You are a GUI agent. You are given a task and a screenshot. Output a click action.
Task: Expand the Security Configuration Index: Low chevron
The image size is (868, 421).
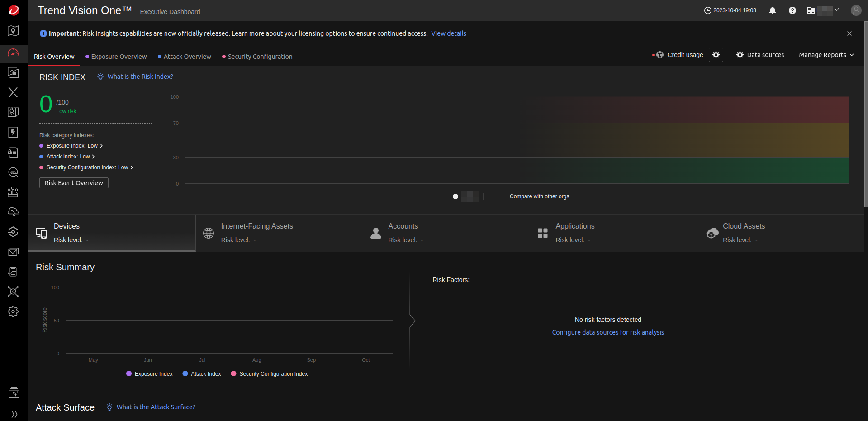pos(131,167)
